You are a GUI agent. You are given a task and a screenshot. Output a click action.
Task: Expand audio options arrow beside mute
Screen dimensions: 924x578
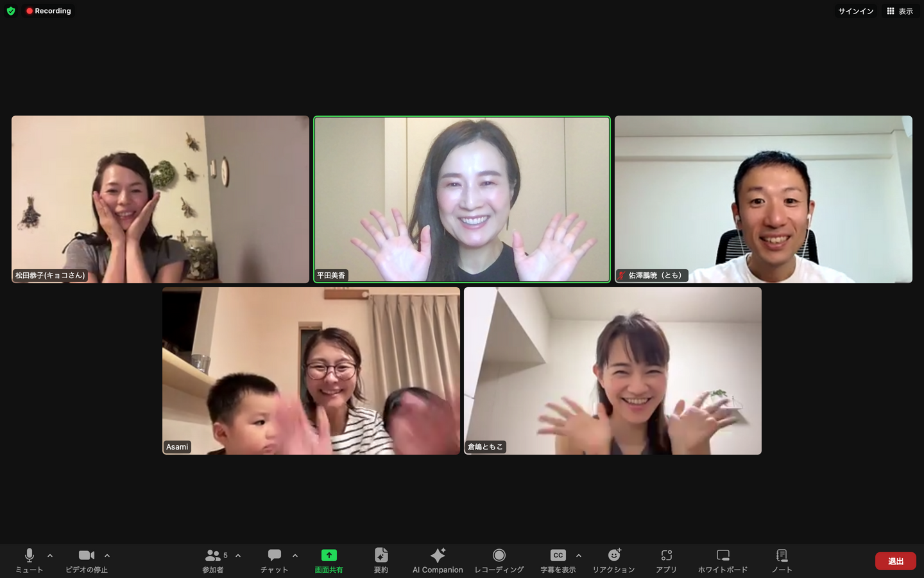click(50, 556)
